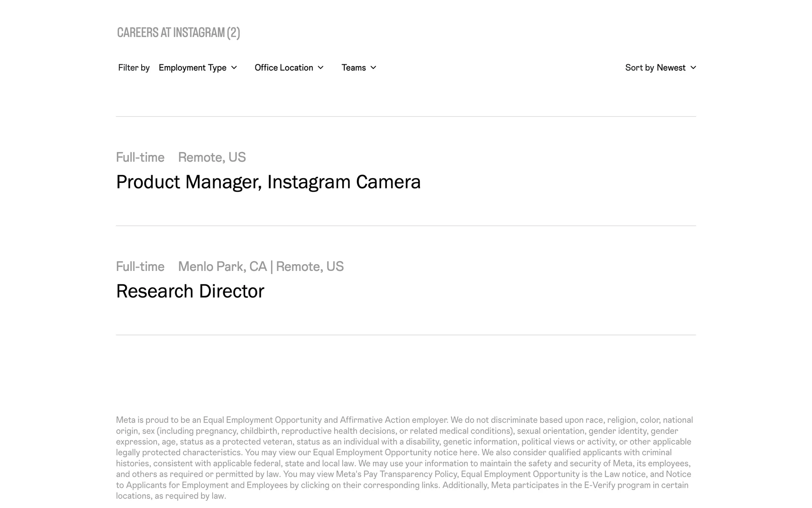The image size is (812, 508).
Task: Open the Teams filter menu
Action: click(354, 68)
